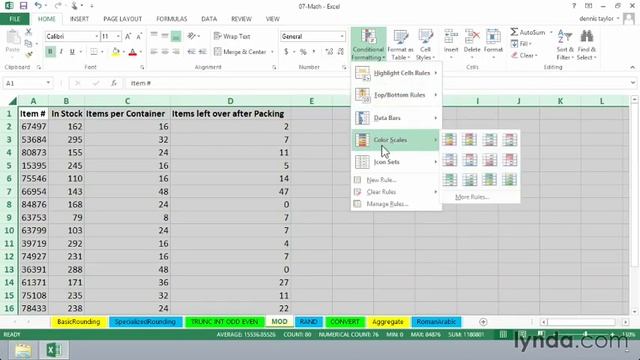Open the Excel icon in the taskbar
Viewport: 640px width, 360px height.
(54, 350)
